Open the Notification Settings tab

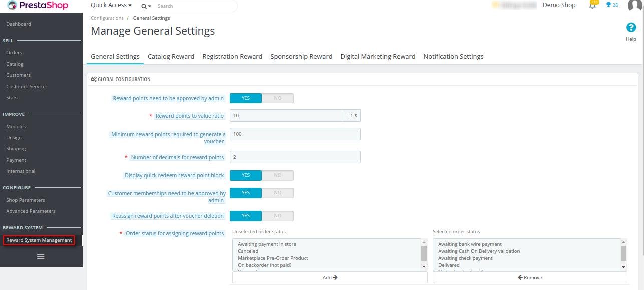pyautogui.click(x=453, y=56)
